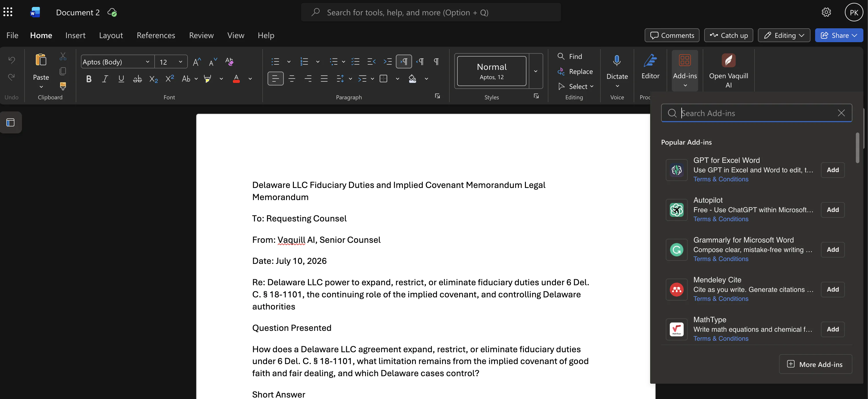Viewport: 868px width, 399px height.
Task: Apply Subscript formatting
Action: [x=154, y=79]
